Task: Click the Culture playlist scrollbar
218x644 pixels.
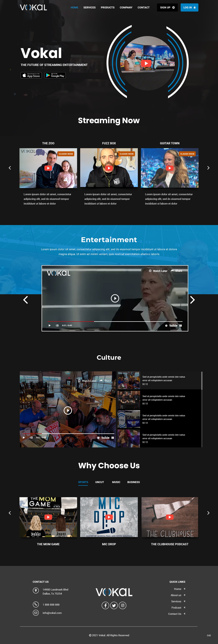Action: click(x=202, y=381)
